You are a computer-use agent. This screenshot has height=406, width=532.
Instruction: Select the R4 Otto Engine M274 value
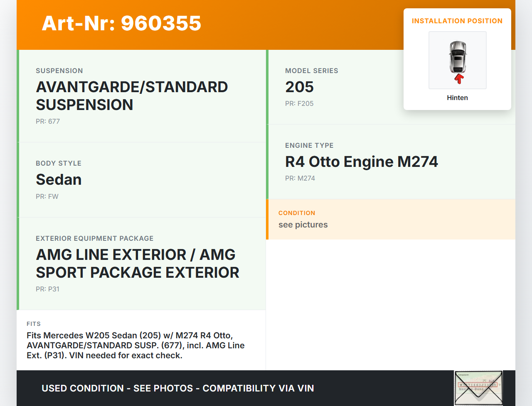[361, 162]
